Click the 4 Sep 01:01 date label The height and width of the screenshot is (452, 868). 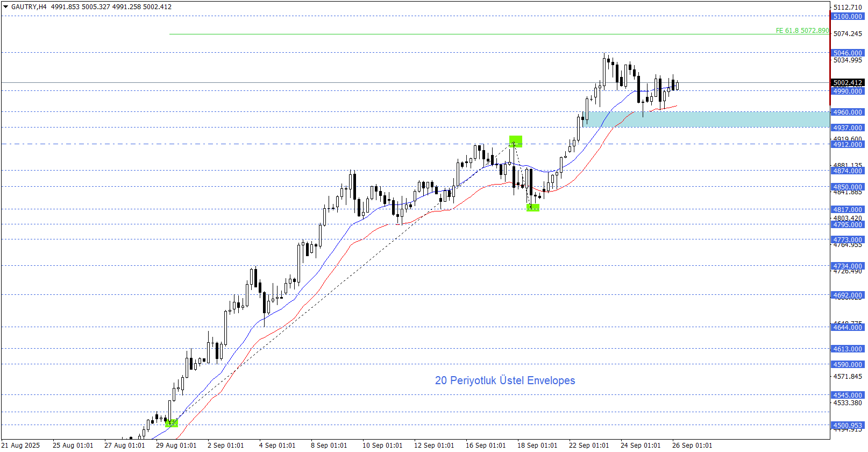278,446
